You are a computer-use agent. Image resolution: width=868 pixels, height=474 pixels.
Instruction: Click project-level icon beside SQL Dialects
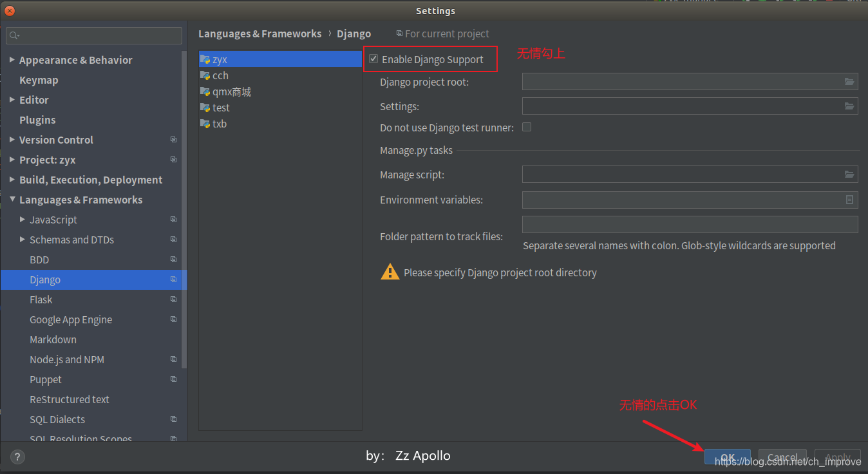point(173,419)
